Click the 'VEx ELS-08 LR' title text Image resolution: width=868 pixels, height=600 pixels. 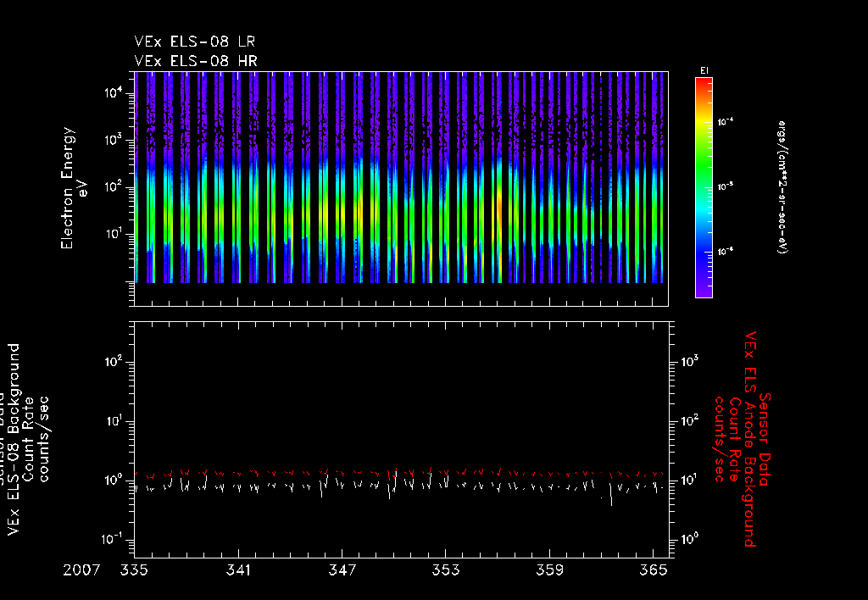coord(194,42)
